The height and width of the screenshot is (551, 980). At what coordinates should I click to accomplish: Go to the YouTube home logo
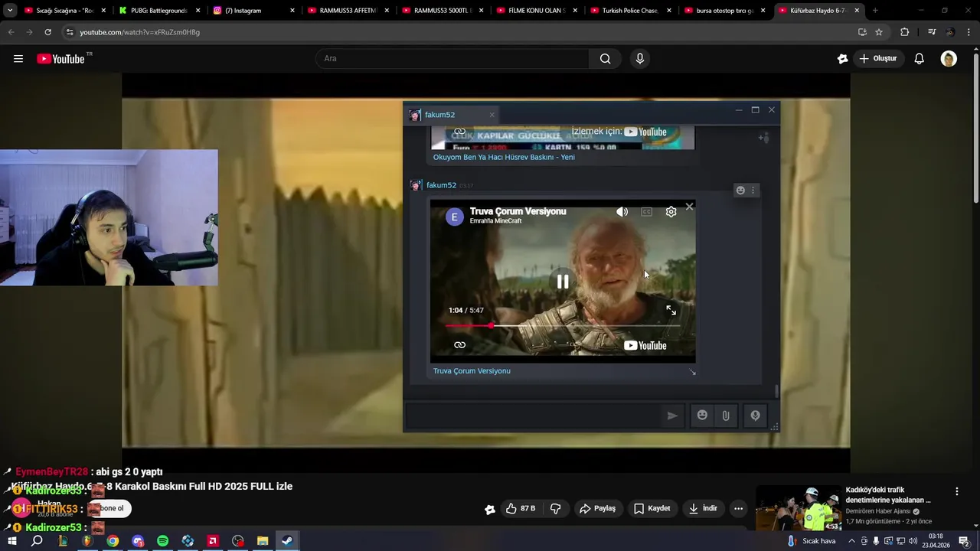point(60,59)
